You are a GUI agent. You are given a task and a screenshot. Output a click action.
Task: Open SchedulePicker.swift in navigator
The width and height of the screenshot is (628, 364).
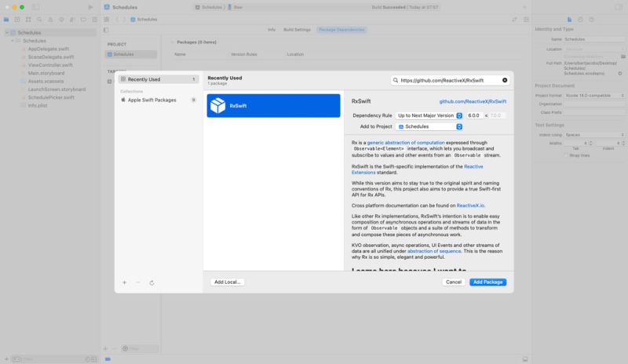coord(51,97)
